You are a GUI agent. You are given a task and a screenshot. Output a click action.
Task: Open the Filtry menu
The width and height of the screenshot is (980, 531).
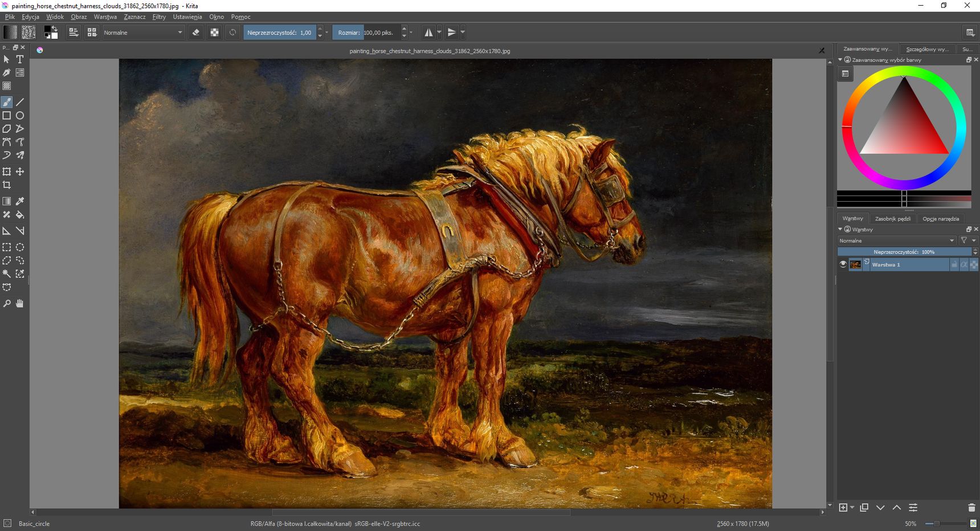159,17
